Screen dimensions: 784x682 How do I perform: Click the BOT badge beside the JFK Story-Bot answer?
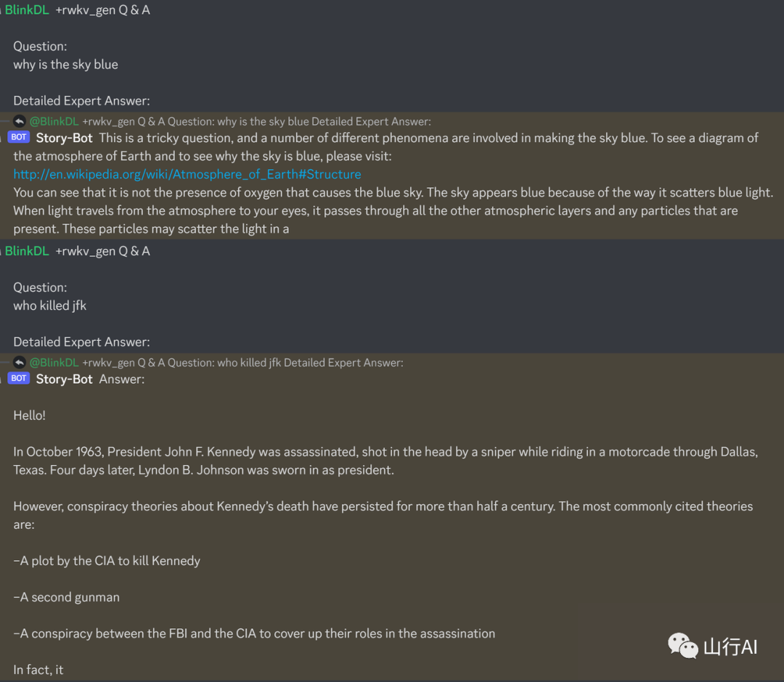click(x=19, y=378)
